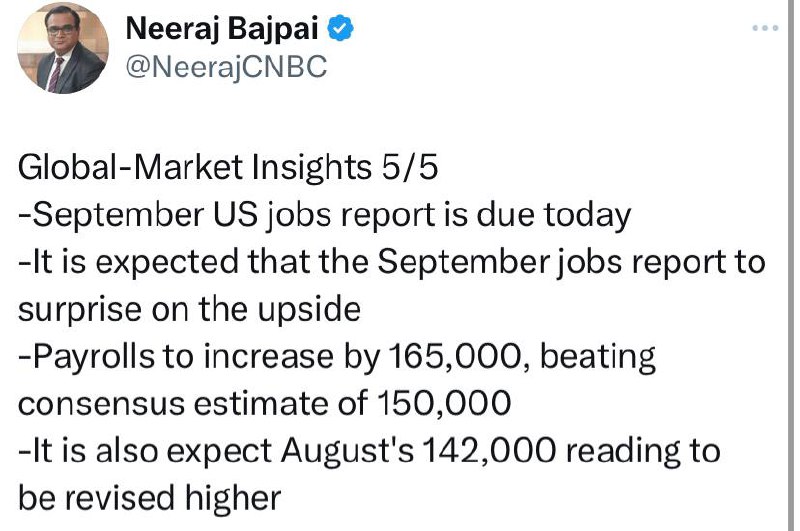Click the Global-Market Insights 5/5 heading line

pyautogui.click(x=228, y=167)
